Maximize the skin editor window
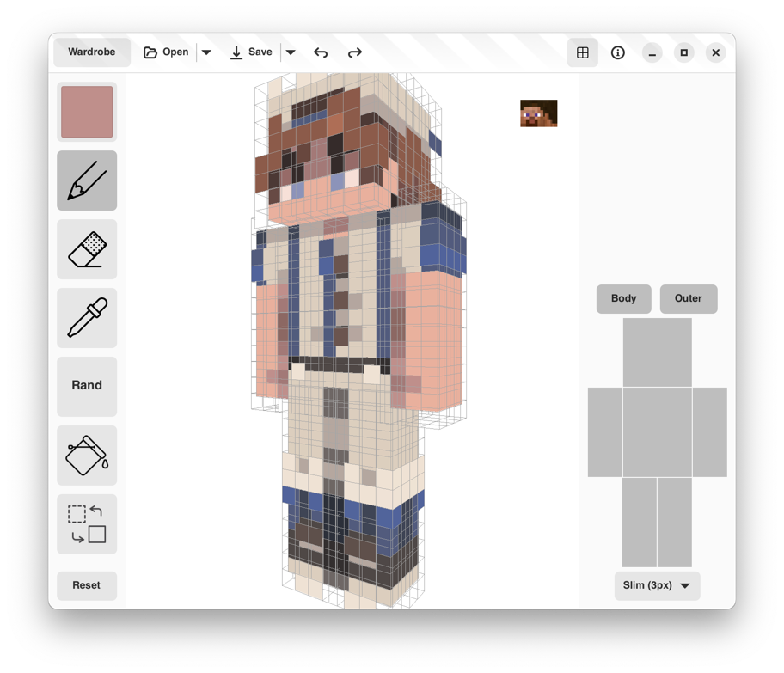 click(x=684, y=52)
